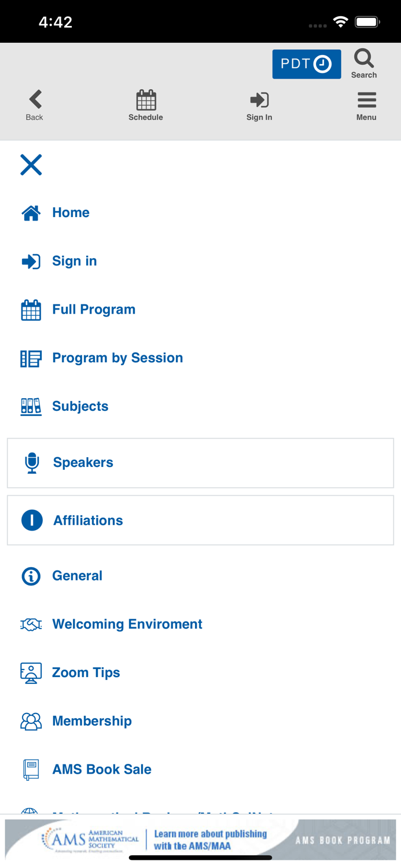This screenshot has width=401, height=868.
Task: Choose the Sign in menu entry
Action: click(x=74, y=261)
